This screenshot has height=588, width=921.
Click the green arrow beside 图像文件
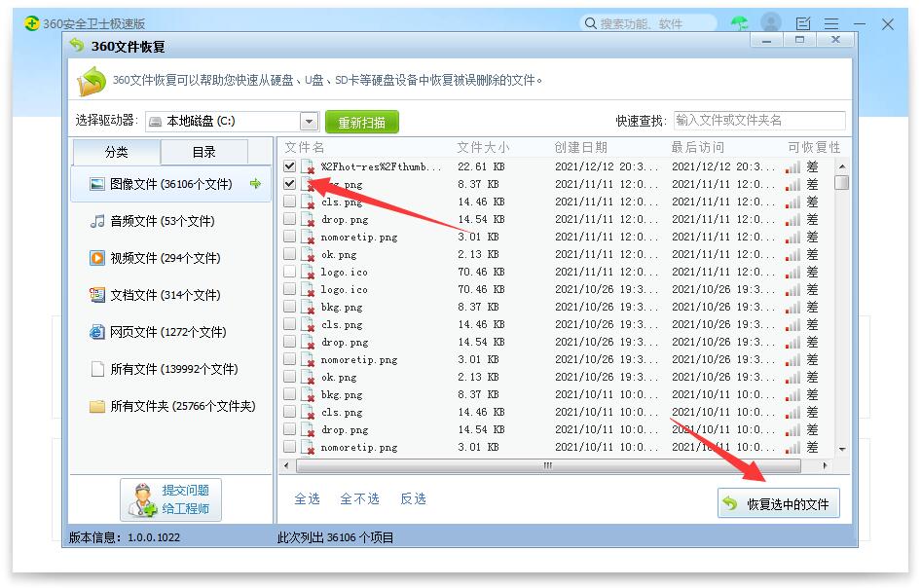[255, 184]
